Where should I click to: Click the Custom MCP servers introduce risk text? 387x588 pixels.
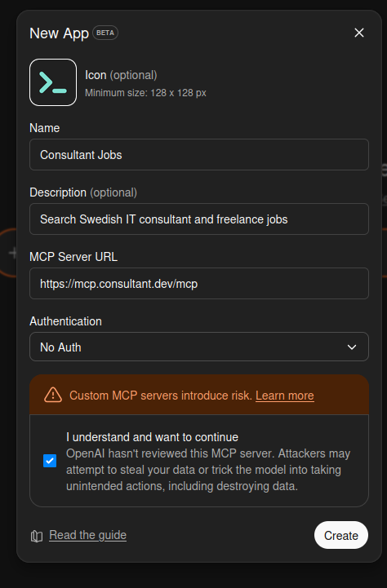tap(161, 396)
